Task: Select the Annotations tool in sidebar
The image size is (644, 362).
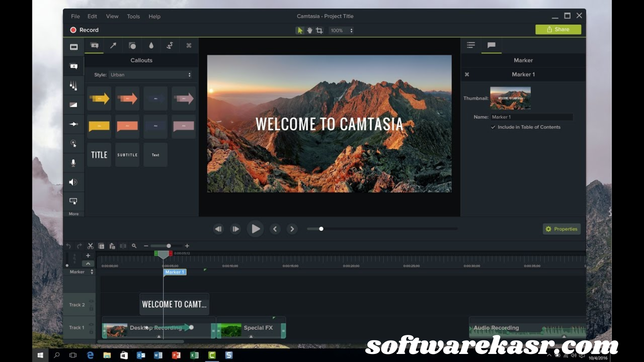Action: point(73,66)
